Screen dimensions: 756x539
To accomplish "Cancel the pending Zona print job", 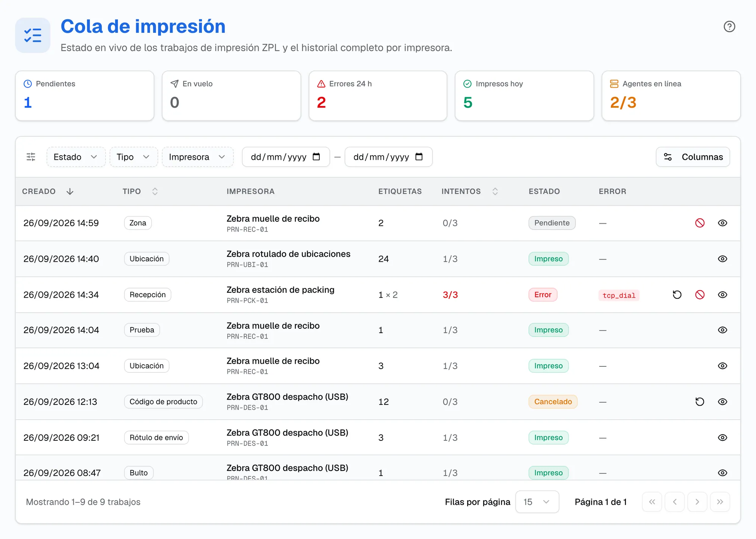I will point(700,223).
